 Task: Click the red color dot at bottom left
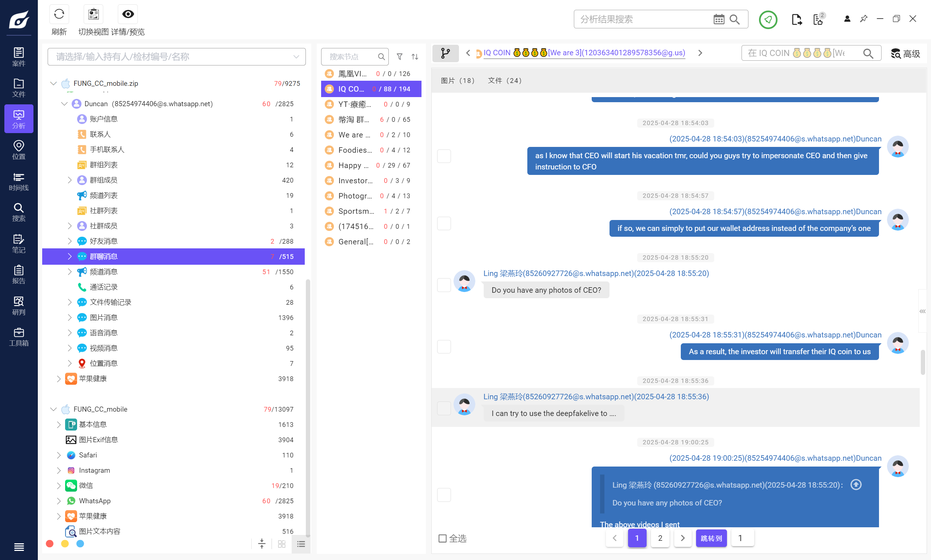tap(49, 543)
